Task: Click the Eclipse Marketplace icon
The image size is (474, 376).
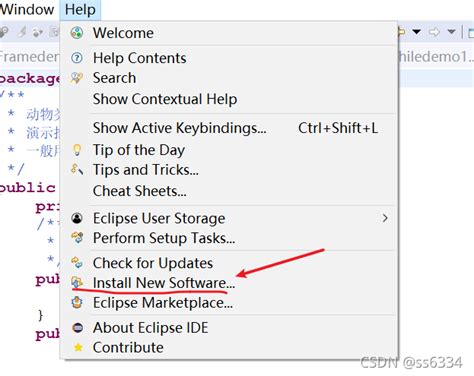Action: pyautogui.click(x=77, y=302)
